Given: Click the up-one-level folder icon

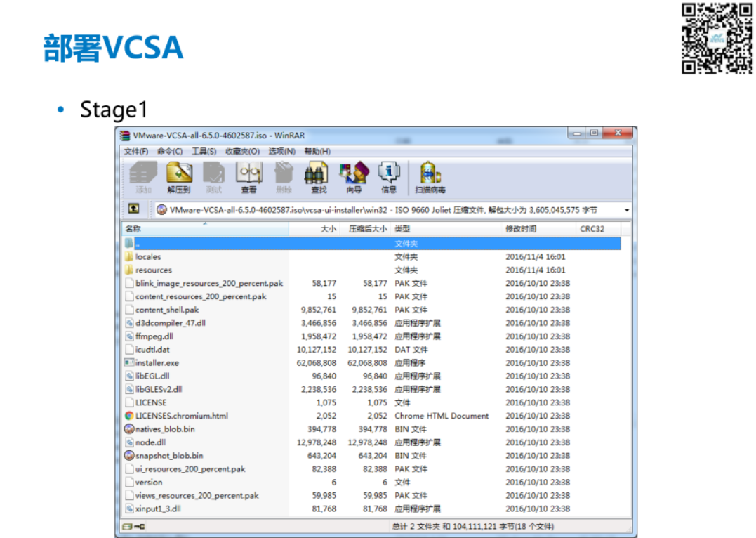Looking at the screenshot, I should coord(134,209).
